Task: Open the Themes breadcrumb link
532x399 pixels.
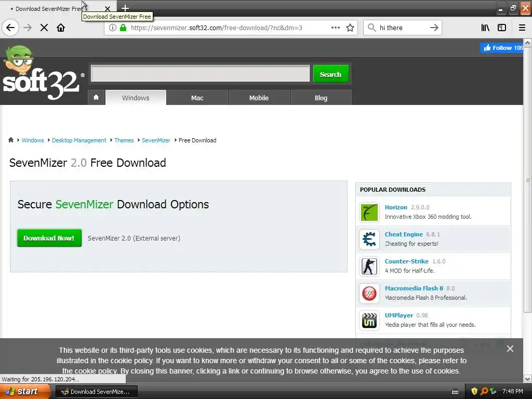Action: (x=124, y=140)
